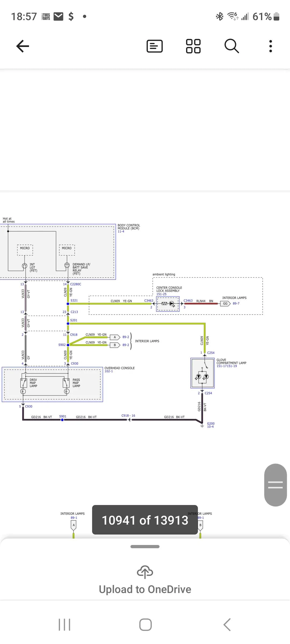Viewport: 290px width, 644px height.
Task: Tap the OVERHEAD CONSOLE label
Action: [119, 368]
